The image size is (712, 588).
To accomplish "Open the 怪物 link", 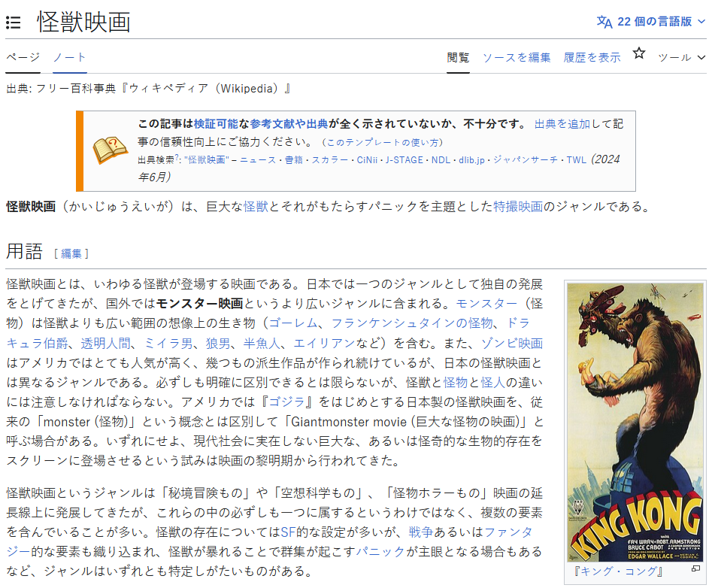I will (456, 382).
